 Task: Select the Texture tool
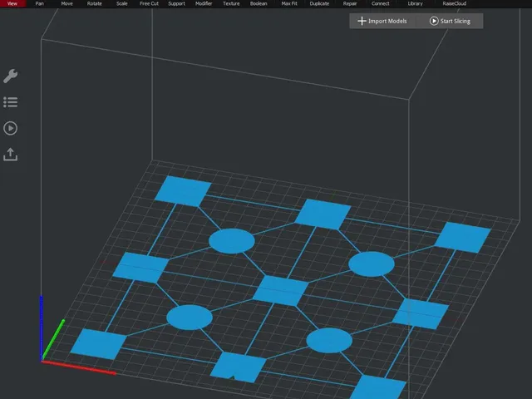(231, 3)
